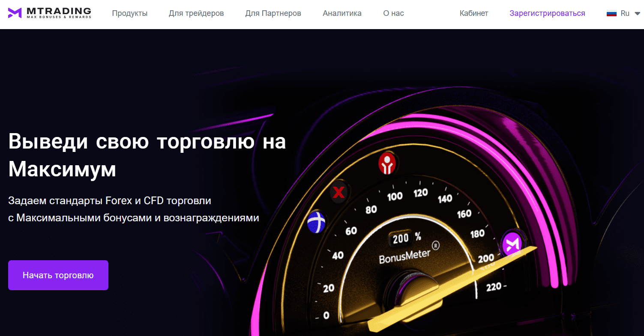Click the Зарегистрироваться link
644x336 pixels.
coord(547,13)
